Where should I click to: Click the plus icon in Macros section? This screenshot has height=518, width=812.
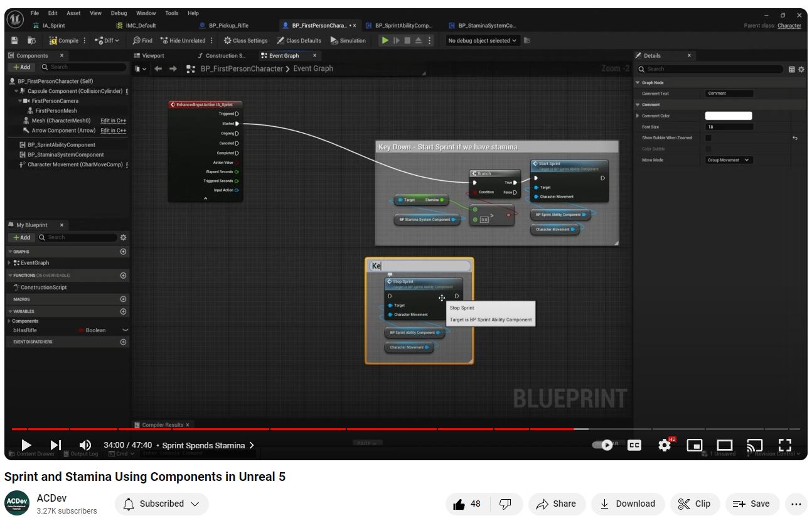(x=123, y=299)
